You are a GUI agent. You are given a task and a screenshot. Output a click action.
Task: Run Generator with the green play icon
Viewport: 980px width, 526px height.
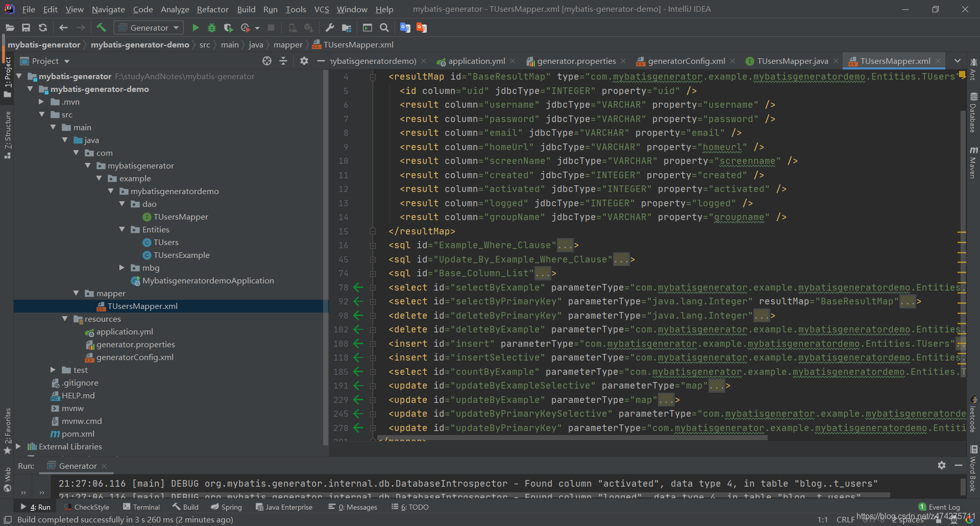[195, 28]
